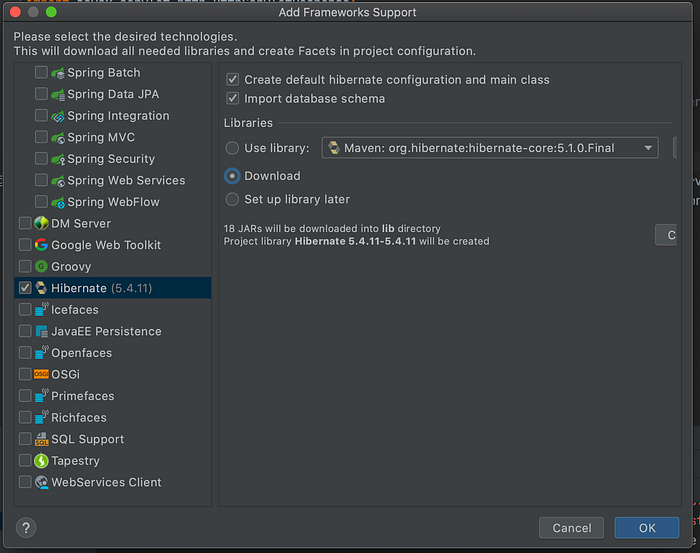The height and width of the screenshot is (553, 700).
Task: Click the Hibernate framework icon
Action: (41, 288)
